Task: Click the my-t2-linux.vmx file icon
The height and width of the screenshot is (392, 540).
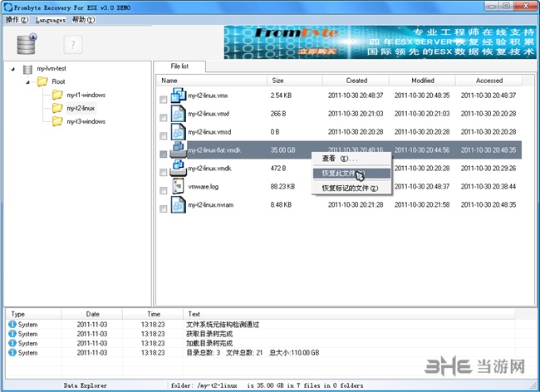Action: (179, 96)
